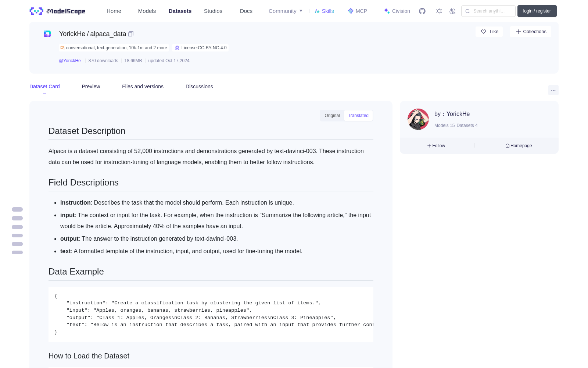588x368 pixels.
Task: Go to Home page
Action: pos(114,11)
